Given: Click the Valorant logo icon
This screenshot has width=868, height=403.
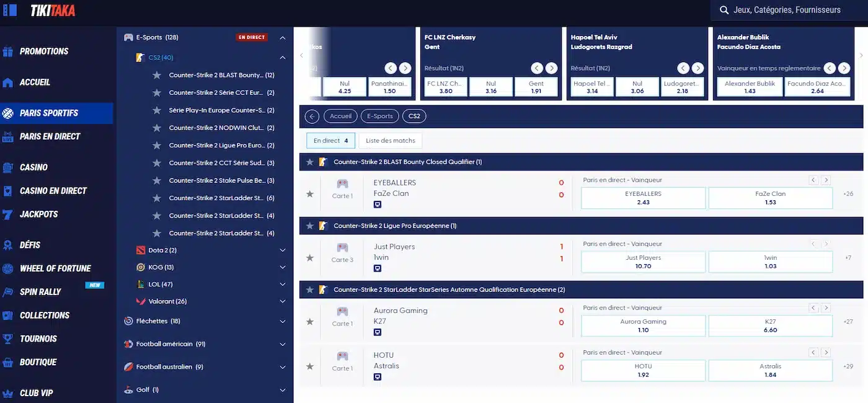Looking at the screenshot, I should [x=141, y=301].
